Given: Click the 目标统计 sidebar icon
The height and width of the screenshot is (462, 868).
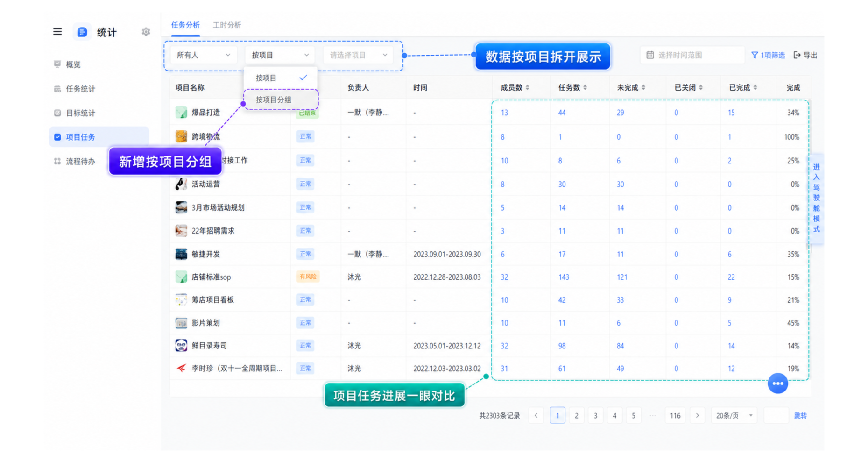Looking at the screenshot, I should click(x=57, y=113).
